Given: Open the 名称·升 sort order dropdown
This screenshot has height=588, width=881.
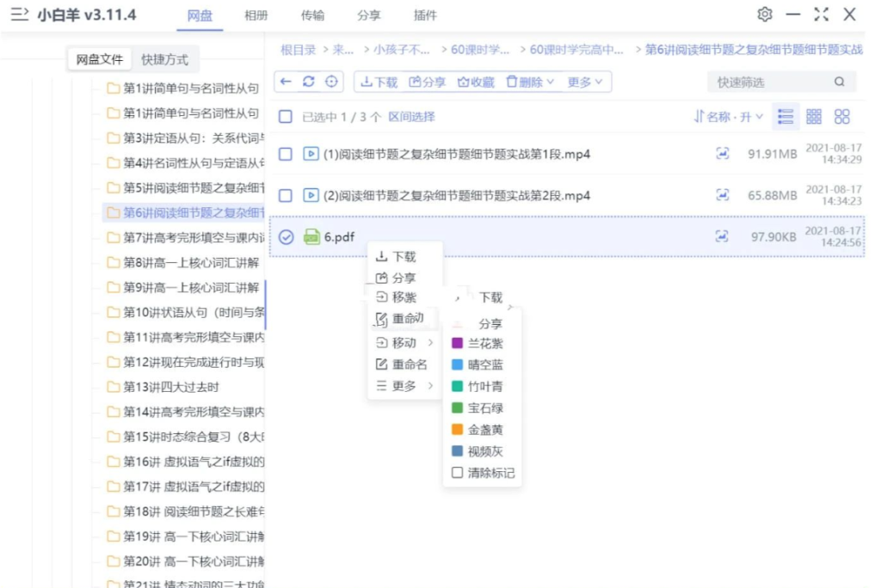Looking at the screenshot, I should tap(728, 116).
